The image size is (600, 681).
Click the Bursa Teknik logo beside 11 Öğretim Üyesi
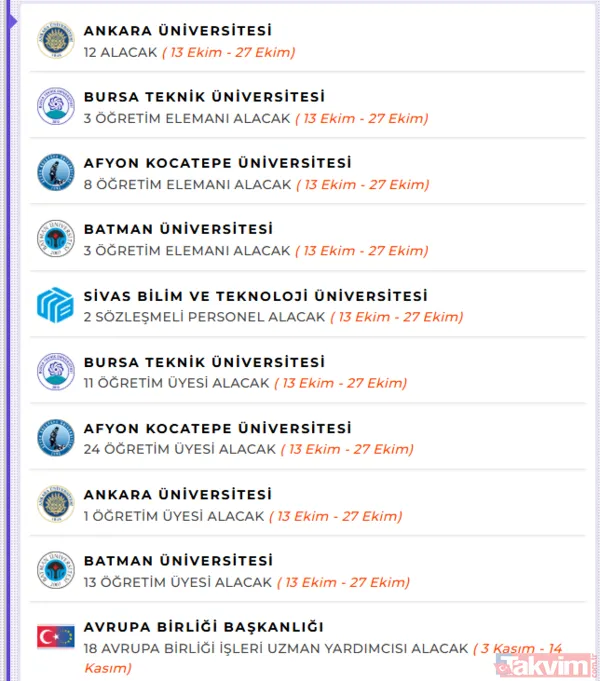[56, 372]
